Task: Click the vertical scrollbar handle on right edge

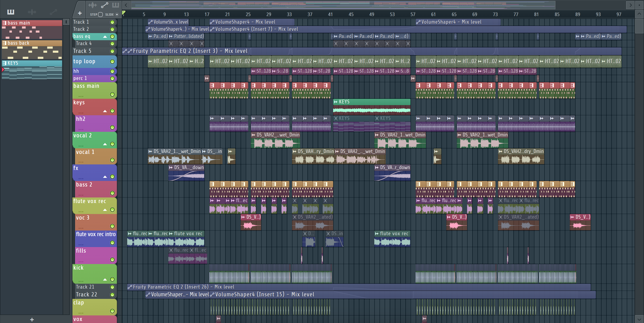Action: pyautogui.click(x=640, y=26)
